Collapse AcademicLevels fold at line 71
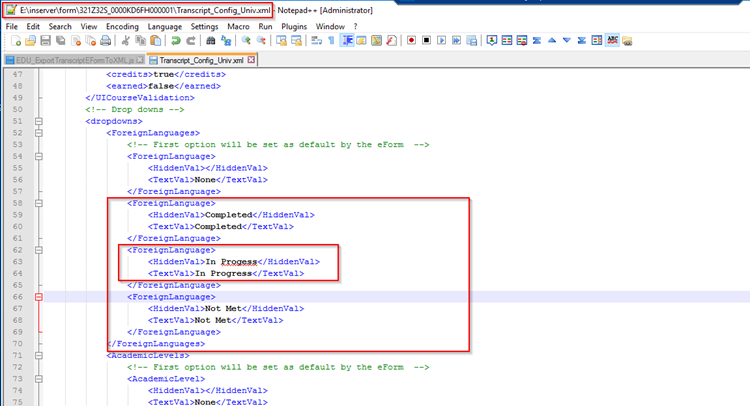This screenshot has width=750, height=406. point(39,355)
